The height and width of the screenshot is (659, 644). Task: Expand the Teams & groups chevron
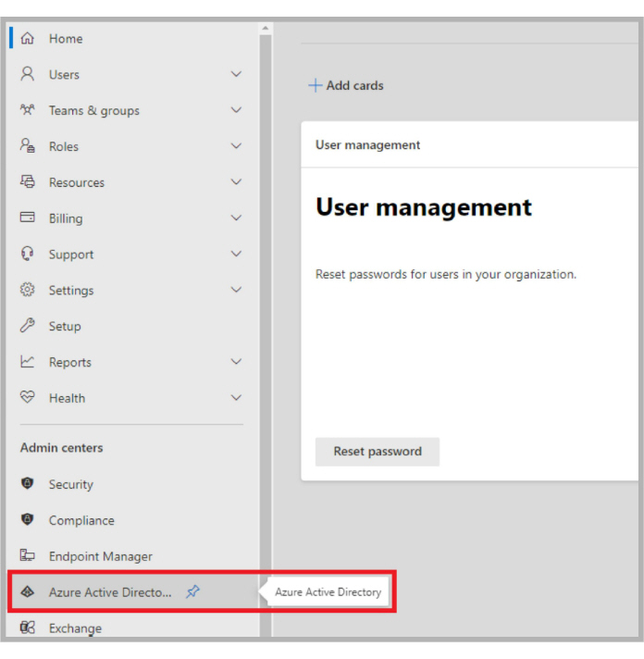237,110
